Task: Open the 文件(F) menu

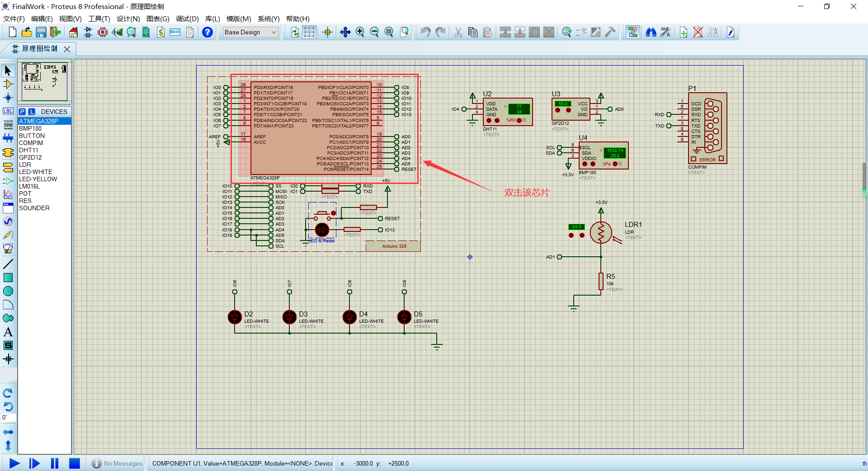Action: 14,19
